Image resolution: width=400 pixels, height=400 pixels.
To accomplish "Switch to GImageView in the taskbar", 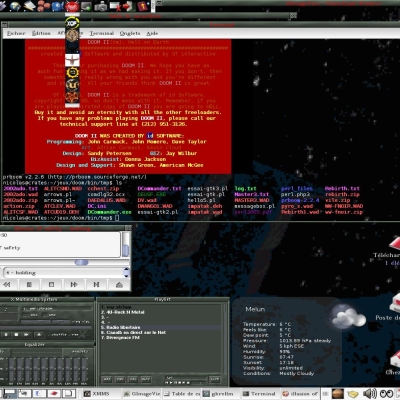I will pos(141,394).
